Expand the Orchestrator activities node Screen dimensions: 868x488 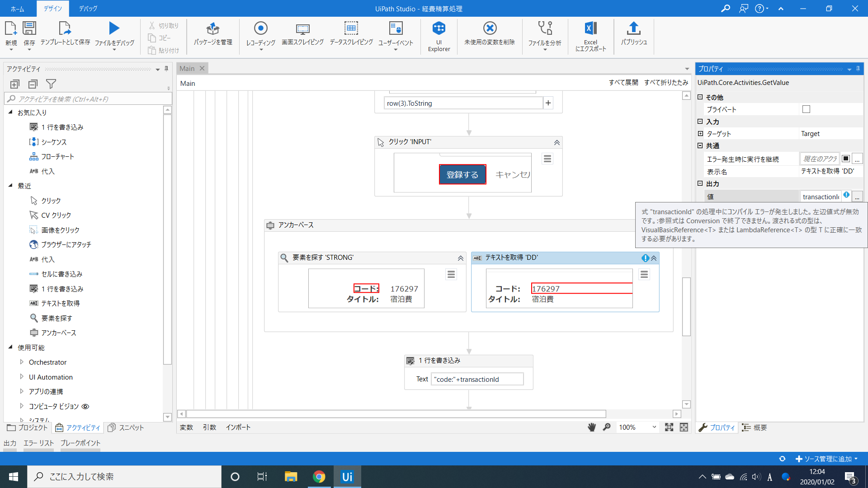pyautogui.click(x=21, y=362)
